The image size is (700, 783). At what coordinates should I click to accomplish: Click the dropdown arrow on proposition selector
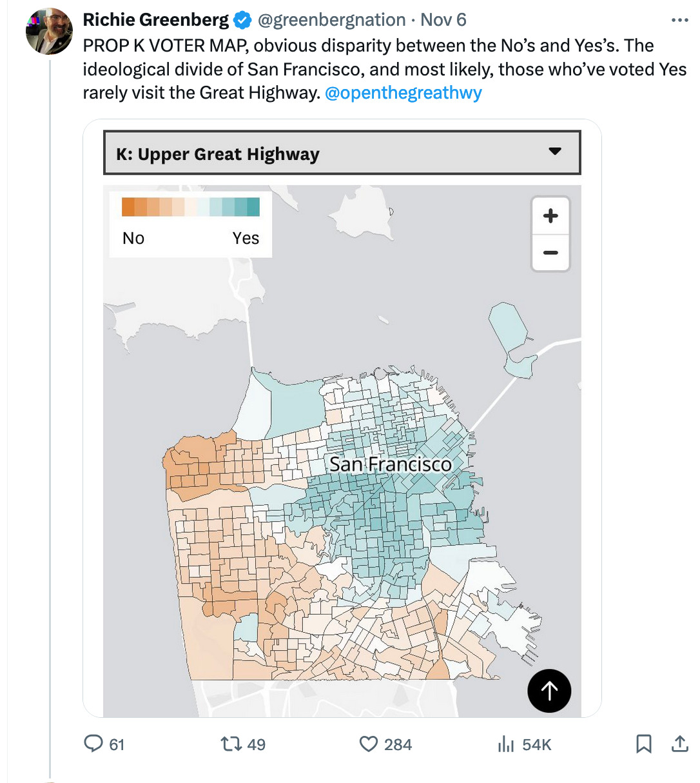click(x=555, y=152)
